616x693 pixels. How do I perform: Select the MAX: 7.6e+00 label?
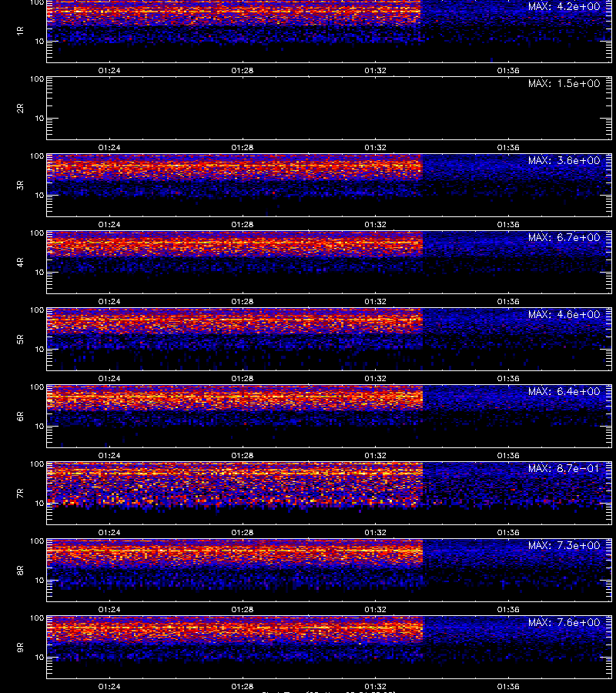564,622
